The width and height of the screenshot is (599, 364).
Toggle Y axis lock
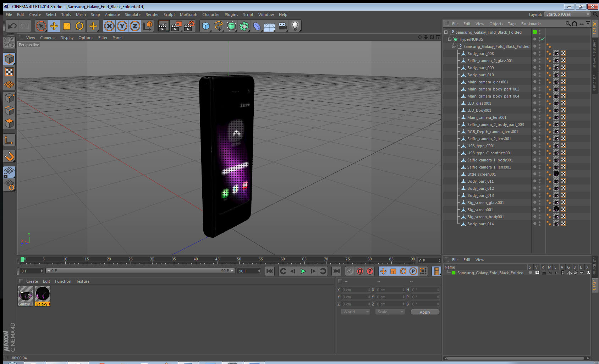click(122, 26)
